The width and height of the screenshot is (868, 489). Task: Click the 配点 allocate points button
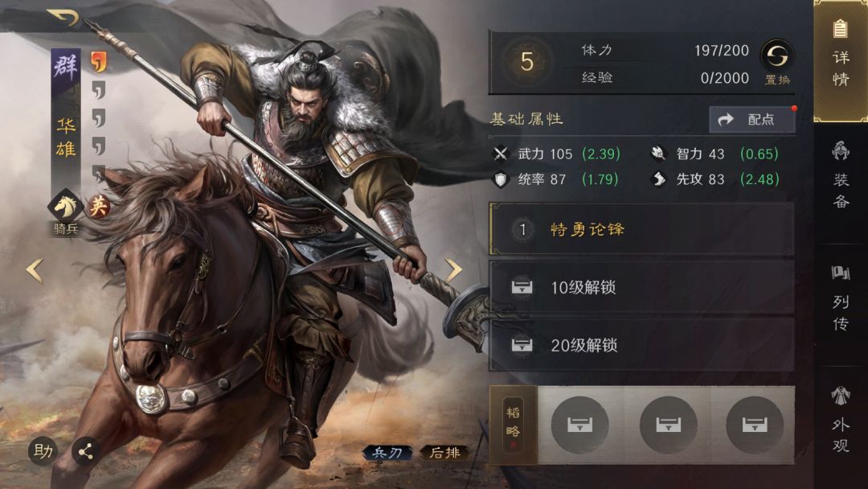tap(751, 119)
